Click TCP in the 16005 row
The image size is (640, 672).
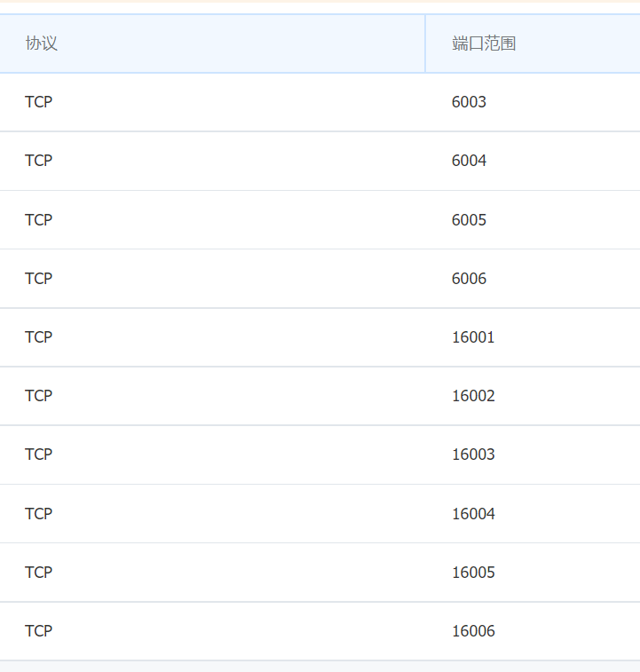coord(38,573)
